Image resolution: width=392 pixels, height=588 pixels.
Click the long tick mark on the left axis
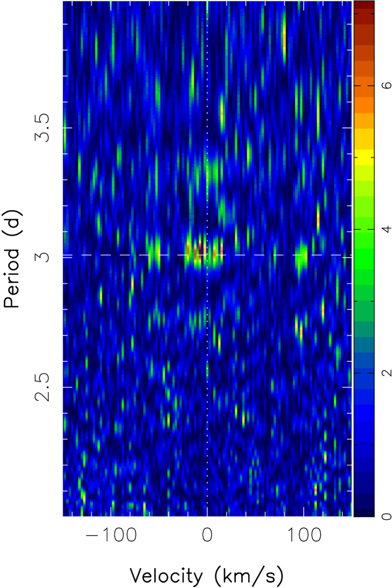[x=67, y=127]
